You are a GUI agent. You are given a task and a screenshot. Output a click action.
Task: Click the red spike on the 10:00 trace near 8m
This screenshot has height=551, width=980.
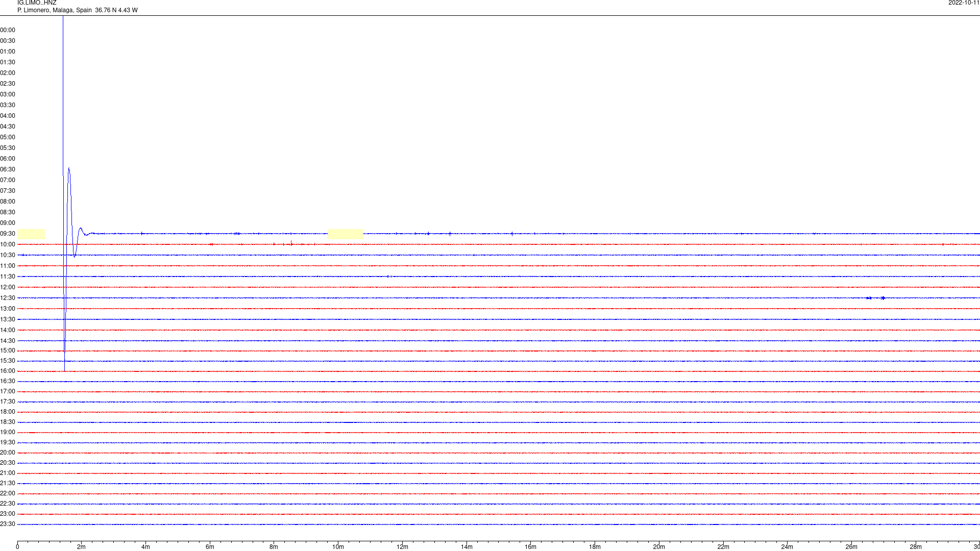click(291, 243)
